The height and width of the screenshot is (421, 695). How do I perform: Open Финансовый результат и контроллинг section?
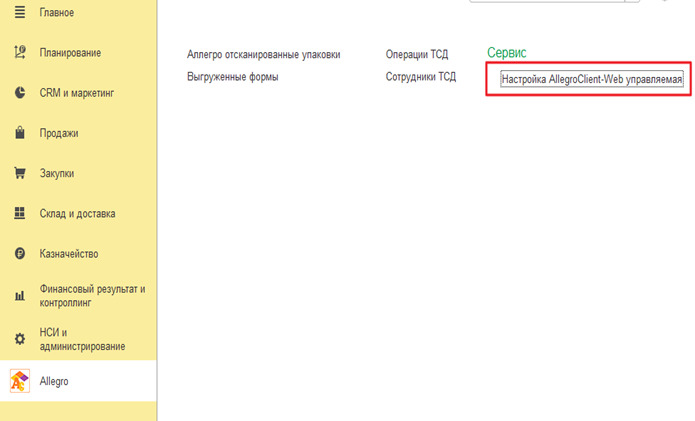[x=92, y=296]
